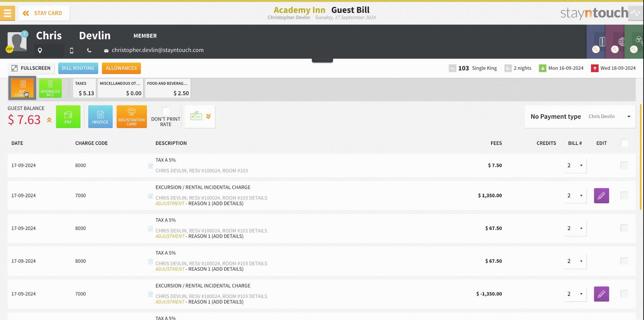Open details document icon for second $67.50 row
Screen dimensions: 644x320
[151, 261]
